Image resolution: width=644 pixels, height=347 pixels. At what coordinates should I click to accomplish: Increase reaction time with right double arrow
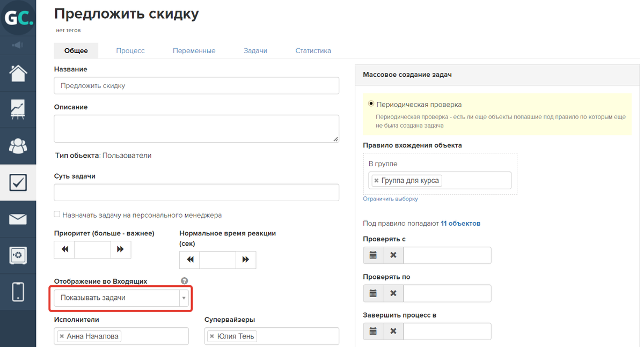tap(246, 260)
